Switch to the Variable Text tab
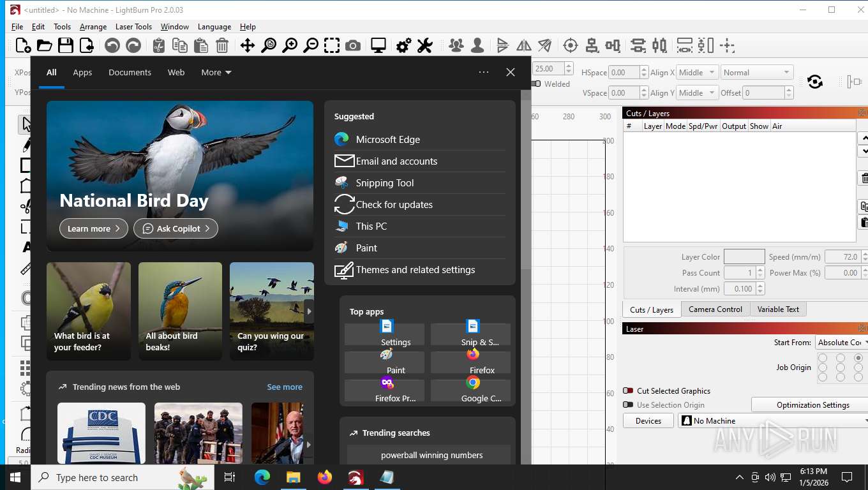 click(778, 309)
